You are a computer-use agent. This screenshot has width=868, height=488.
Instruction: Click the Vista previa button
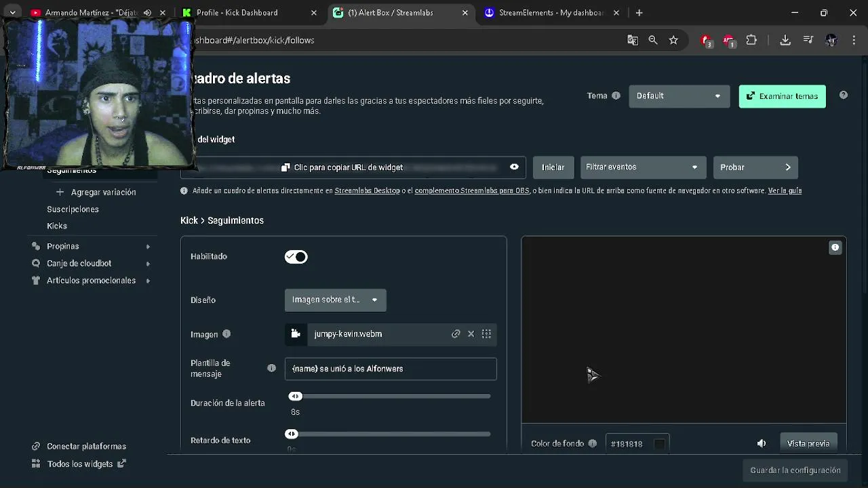[x=808, y=443]
